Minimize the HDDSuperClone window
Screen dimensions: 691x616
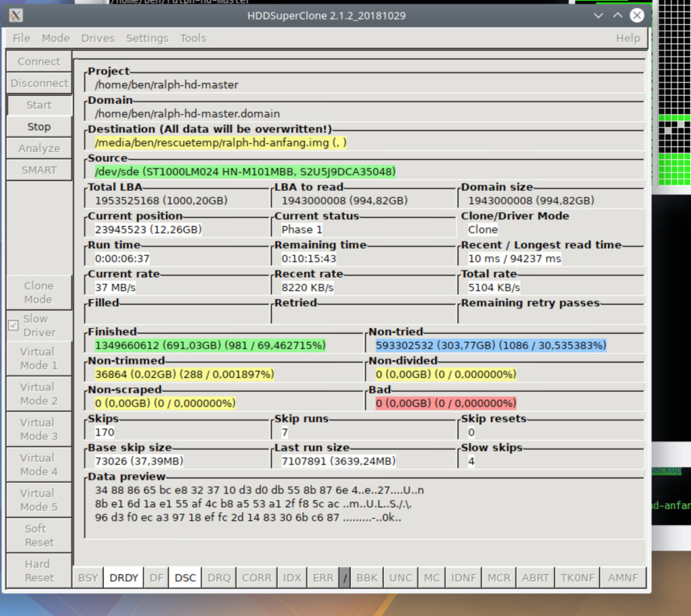(598, 16)
